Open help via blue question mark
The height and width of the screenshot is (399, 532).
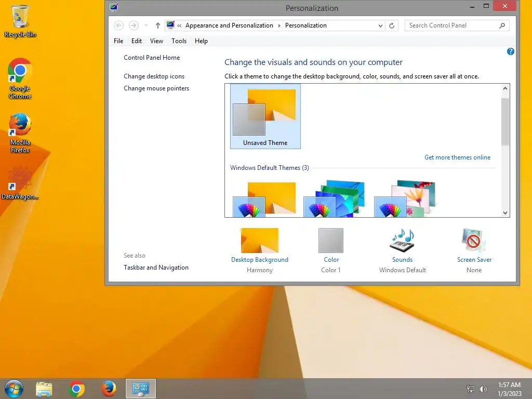pyautogui.click(x=510, y=51)
